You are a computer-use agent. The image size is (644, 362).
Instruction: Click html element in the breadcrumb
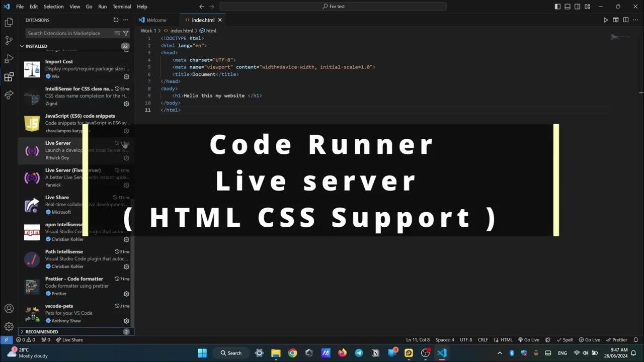click(x=208, y=31)
